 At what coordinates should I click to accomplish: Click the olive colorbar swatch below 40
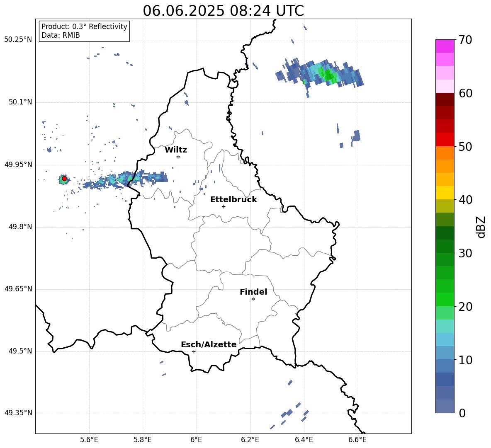coord(445,206)
